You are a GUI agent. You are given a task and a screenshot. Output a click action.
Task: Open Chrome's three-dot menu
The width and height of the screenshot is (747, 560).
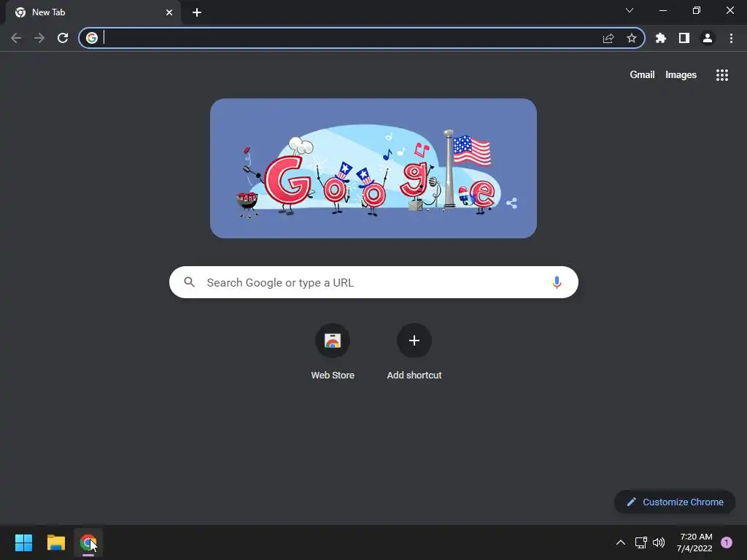pyautogui.click(x=731, y=38)
